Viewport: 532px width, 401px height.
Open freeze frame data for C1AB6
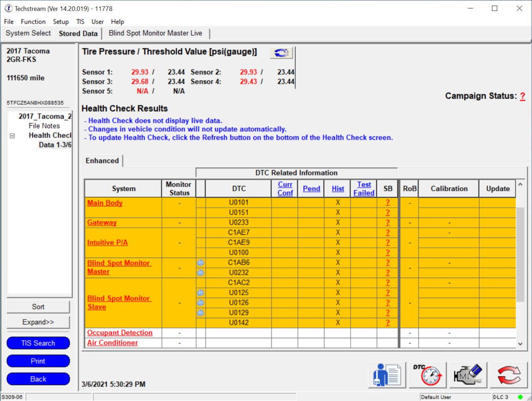(x=200, y=263)
